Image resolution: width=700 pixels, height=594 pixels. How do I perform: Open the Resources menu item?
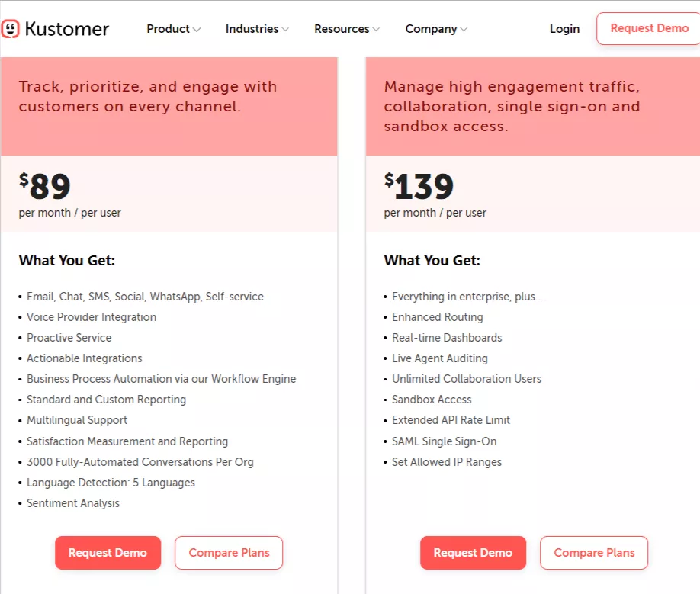coord(342,29)
